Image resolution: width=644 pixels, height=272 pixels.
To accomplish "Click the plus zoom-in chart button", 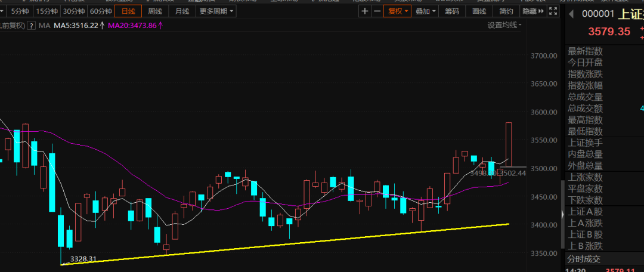I will 365,11.
